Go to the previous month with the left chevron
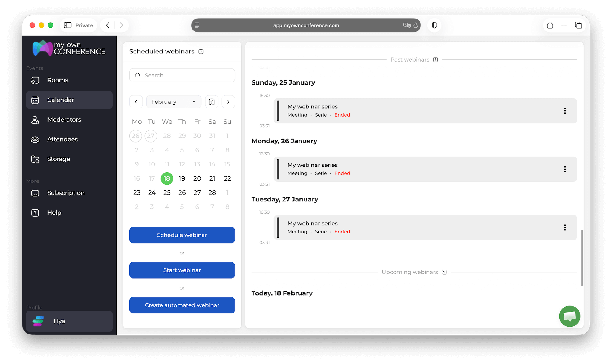 point(136,102)
